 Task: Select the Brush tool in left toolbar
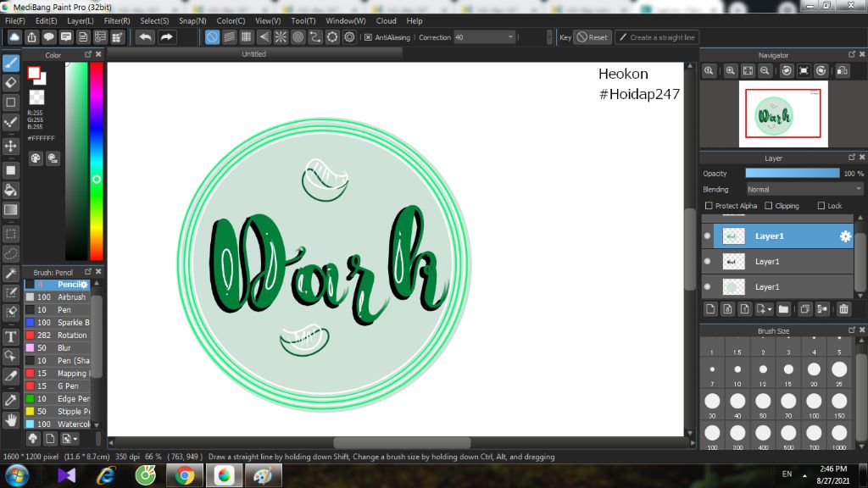[10, 63]
